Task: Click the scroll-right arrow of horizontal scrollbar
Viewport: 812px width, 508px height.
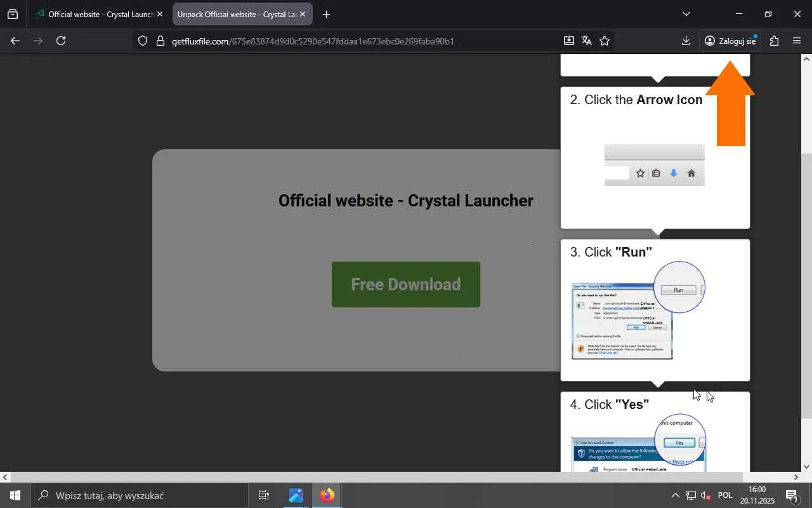Action: (796, 477)
